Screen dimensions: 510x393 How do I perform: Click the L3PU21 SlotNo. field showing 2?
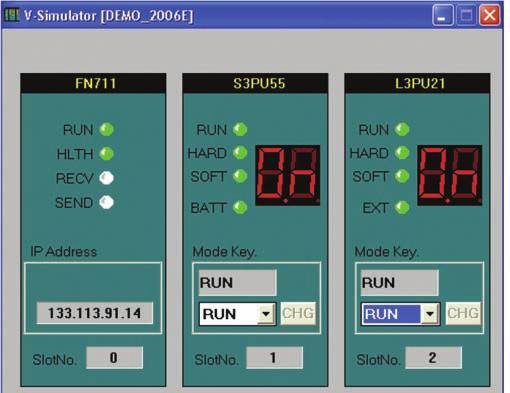pyautogui.click(x=433, y=358)
